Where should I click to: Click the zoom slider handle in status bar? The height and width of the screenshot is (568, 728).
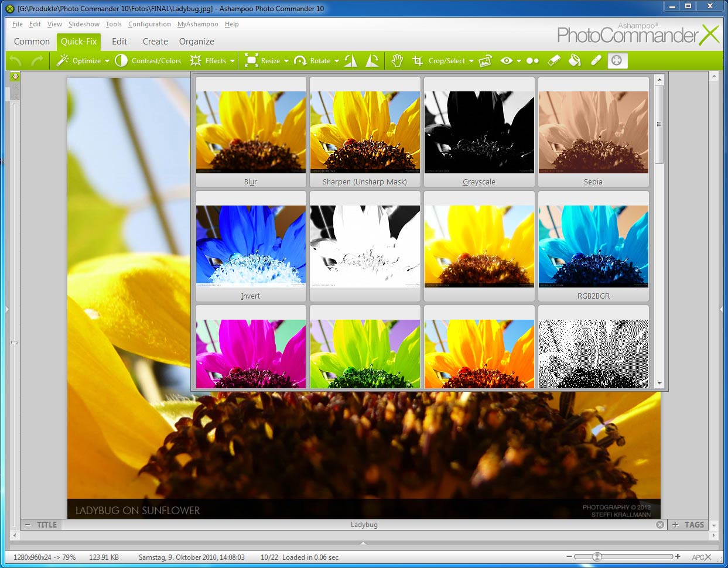597,557
